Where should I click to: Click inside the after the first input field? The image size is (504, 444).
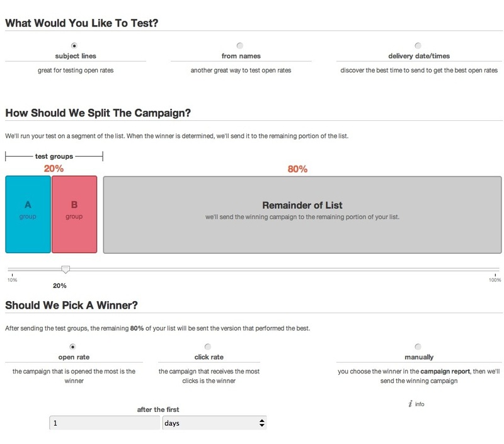(x=104, y=423)
